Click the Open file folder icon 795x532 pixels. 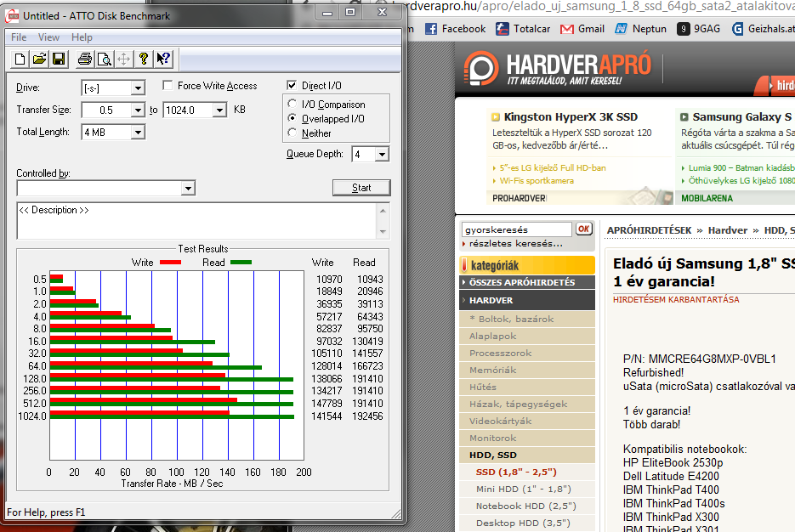point(40,59)
